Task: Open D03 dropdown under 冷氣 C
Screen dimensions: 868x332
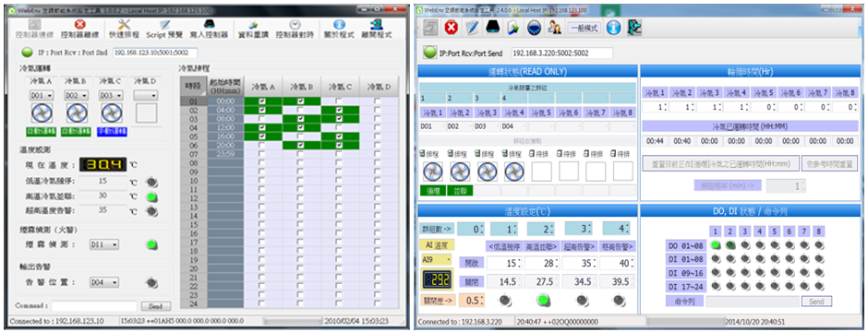Action: click(111, 96)
